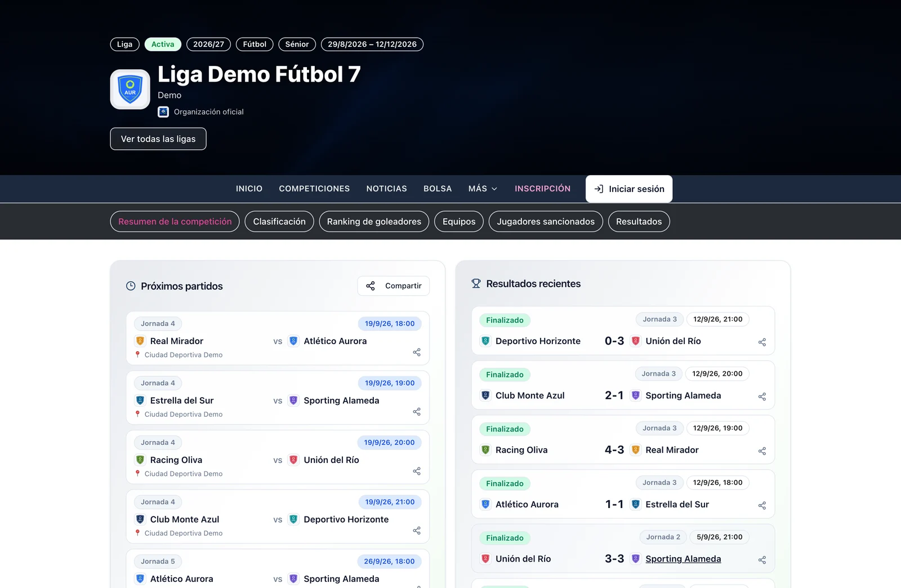Open the underlined Sporting Alameda link in Jornada 2
Image resolution: width=901 pixels, height=588 pixels.
pos(683,559)
